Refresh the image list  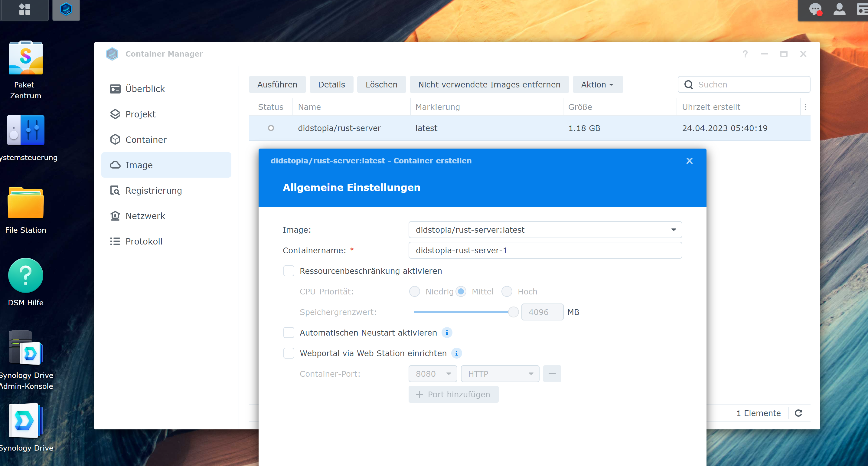[798, 413]
